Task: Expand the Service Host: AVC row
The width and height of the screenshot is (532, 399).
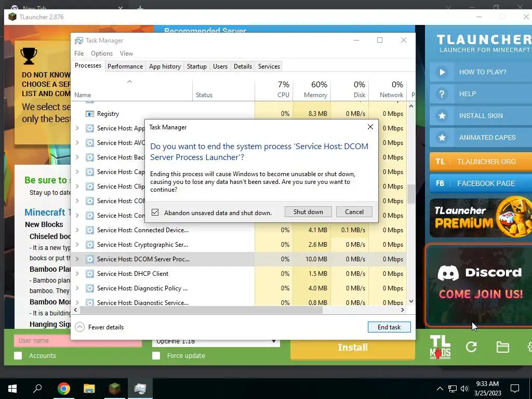Action: pyautogui.click(x=77, y=142)
